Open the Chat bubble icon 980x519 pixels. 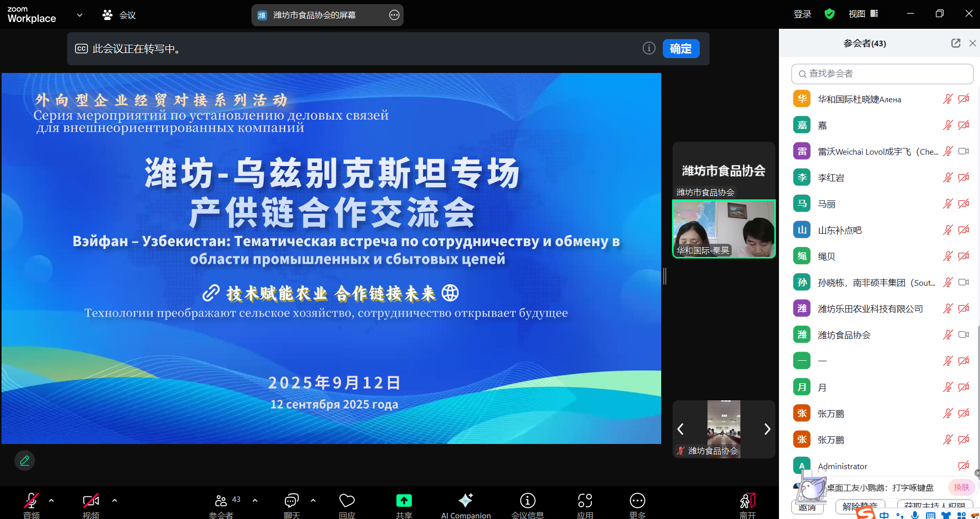click(x=292, y=501)
